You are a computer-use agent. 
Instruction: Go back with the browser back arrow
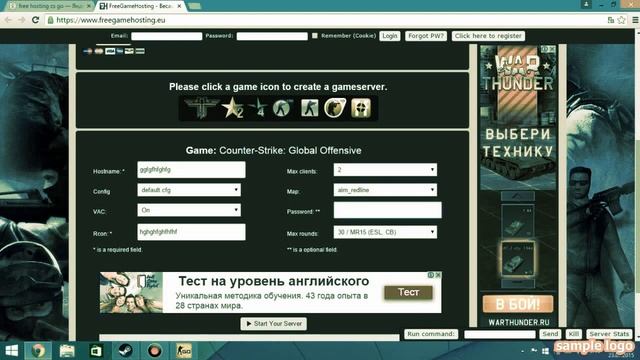pos(8,20)
